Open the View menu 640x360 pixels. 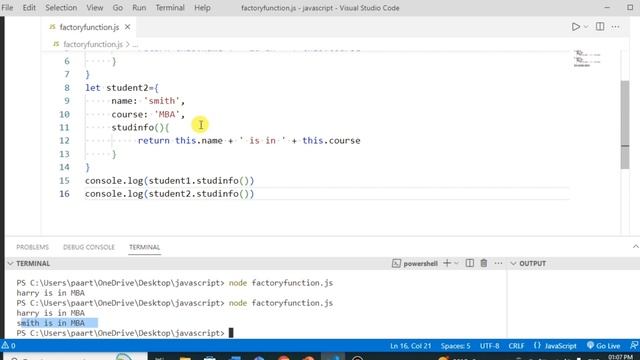coord(94,8)
